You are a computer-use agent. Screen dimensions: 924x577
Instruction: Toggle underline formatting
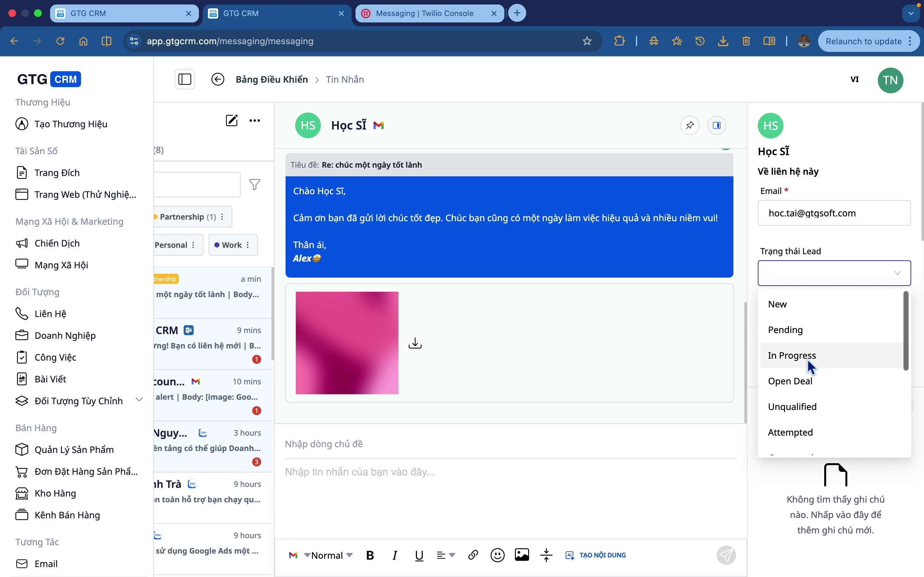(x=419, y=555)
